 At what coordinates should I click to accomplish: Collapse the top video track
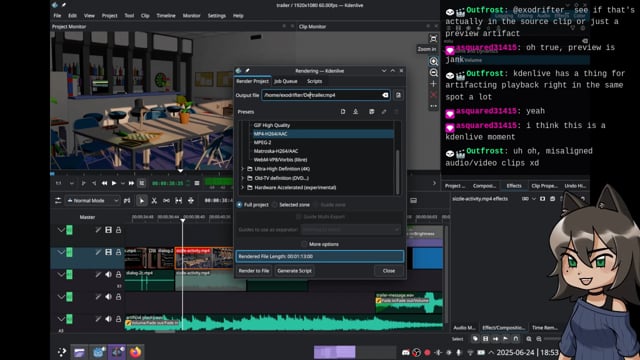pos(61,230)
